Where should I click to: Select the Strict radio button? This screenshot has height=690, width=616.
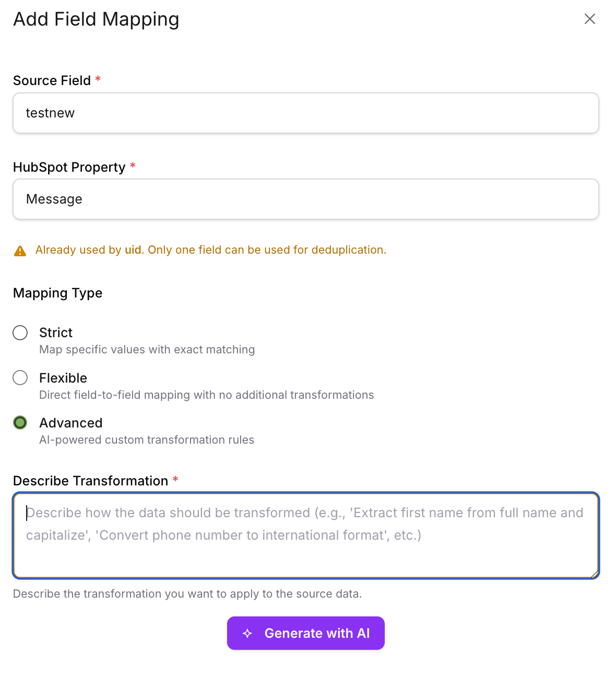(x=20, y=332)
